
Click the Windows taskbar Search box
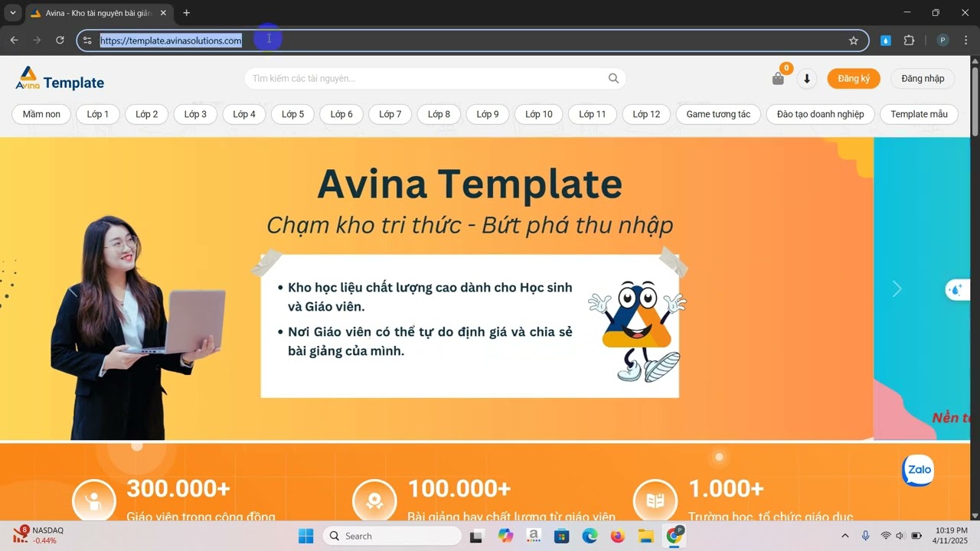tap(392, 536)
